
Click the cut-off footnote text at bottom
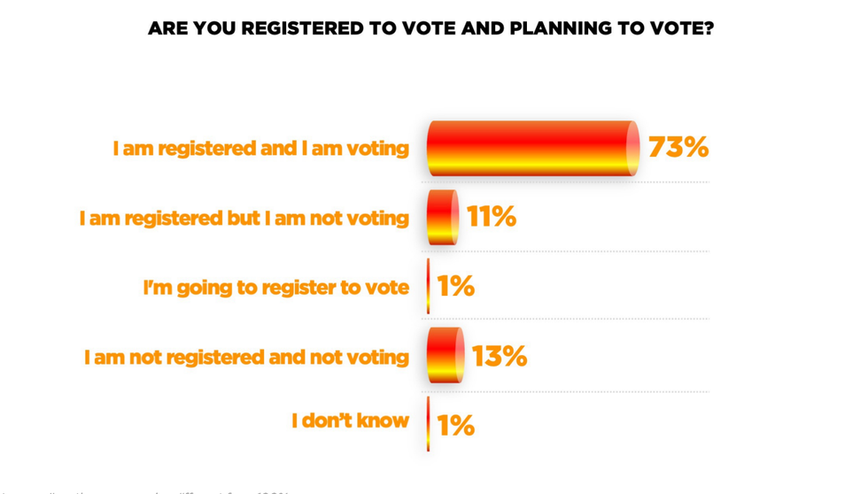[142, 490]
